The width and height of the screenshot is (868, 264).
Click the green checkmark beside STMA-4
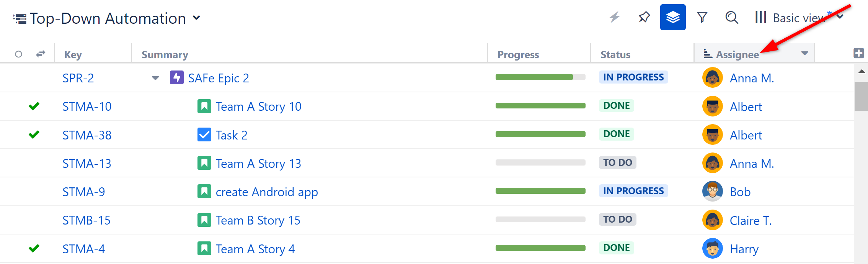[x=34, y=248]
